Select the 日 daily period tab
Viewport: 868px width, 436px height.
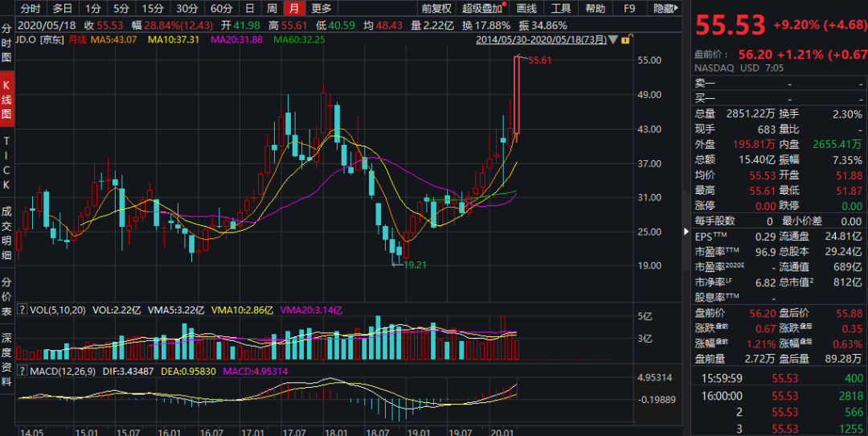[251, 9]
